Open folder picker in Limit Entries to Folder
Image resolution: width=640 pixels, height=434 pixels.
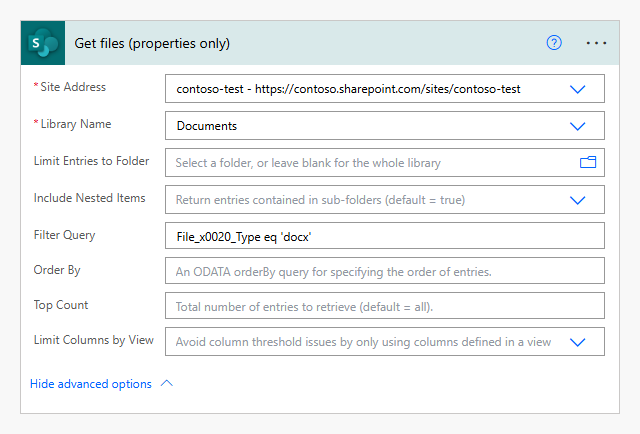(588, 162)
